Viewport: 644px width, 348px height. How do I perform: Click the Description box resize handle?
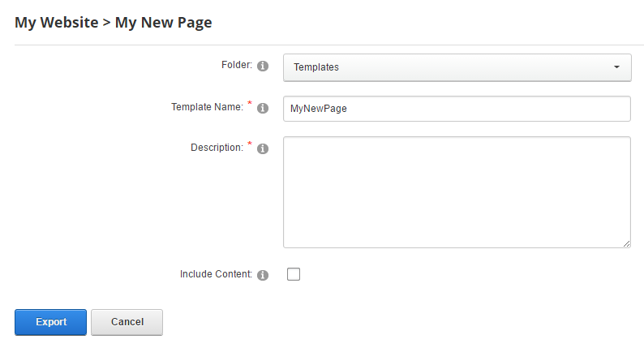coord(626,243)
